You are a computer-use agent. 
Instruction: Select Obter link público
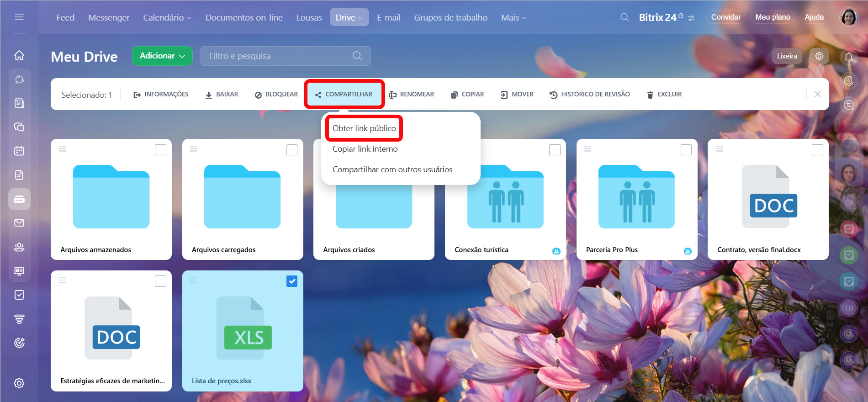coord(364,128)
